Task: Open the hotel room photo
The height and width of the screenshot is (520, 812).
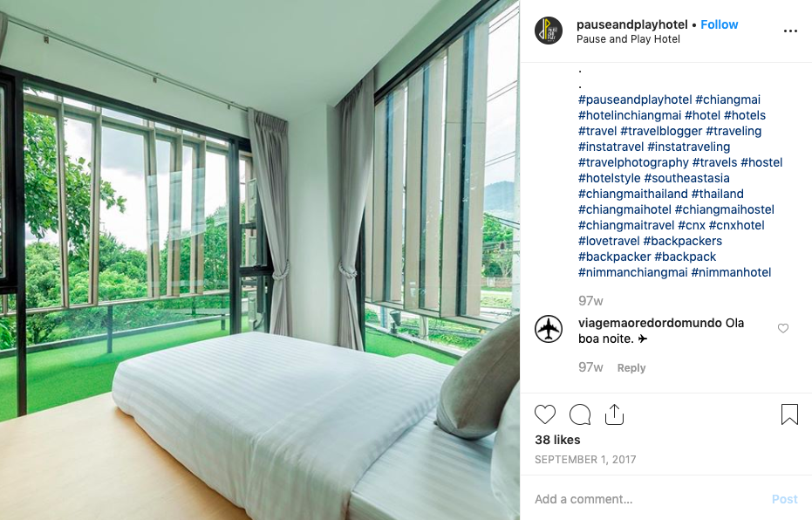Action: pos(259,260)
